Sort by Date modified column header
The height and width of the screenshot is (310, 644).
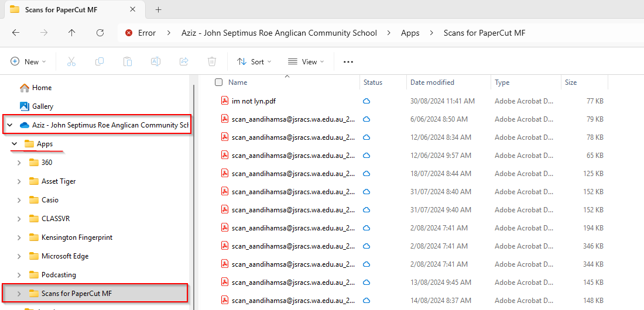pyautogui.click(x=432, y=82)
